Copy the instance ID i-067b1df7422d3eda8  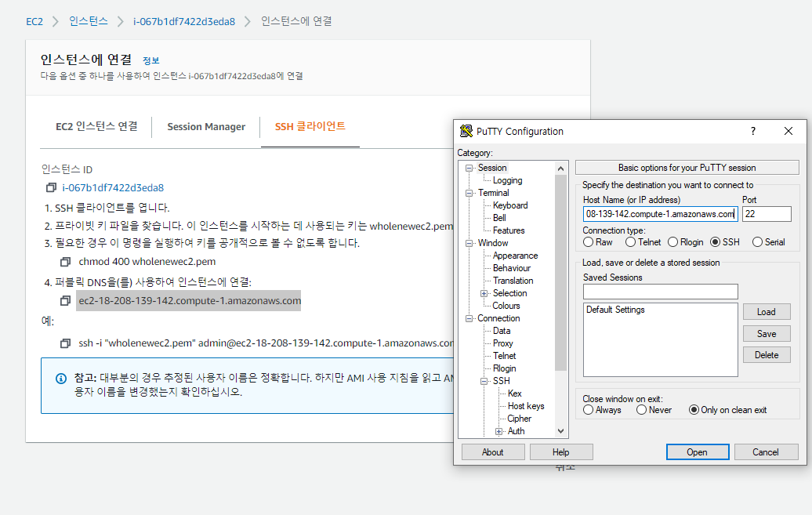(51, 187)
